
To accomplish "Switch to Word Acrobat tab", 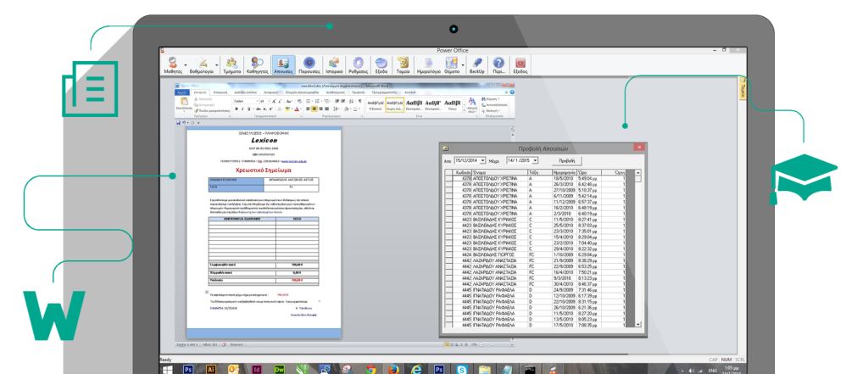I will tap(410, 92).
